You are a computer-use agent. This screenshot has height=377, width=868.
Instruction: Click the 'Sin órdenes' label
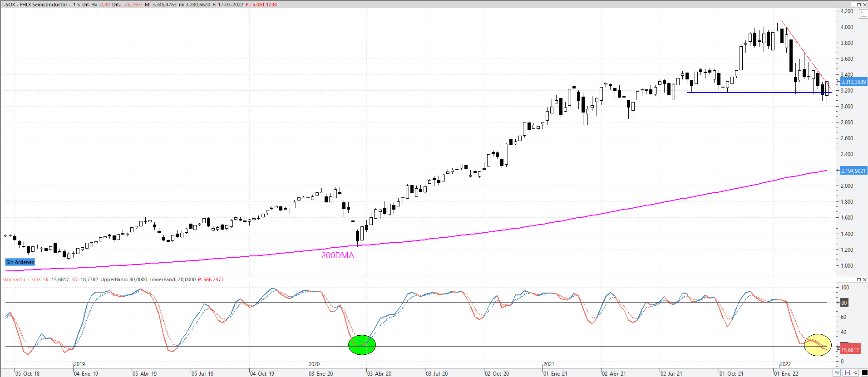pos(20,262)
